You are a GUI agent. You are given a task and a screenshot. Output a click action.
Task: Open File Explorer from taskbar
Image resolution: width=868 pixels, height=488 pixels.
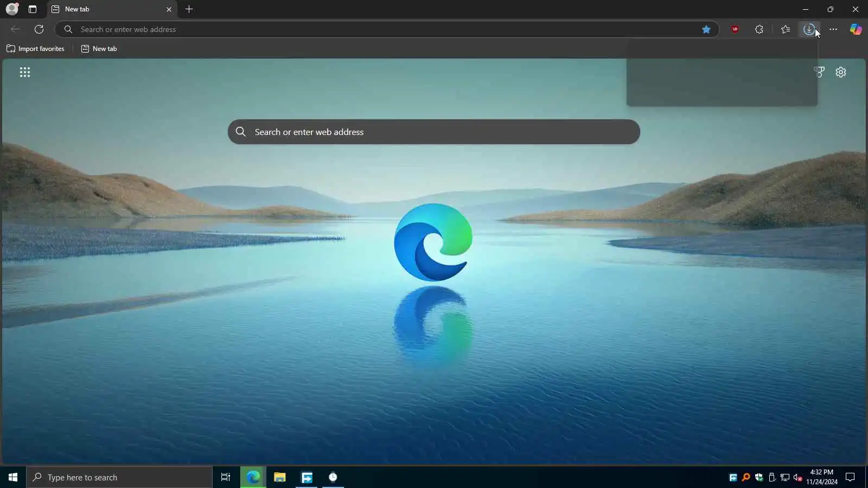tap(280, 477)
